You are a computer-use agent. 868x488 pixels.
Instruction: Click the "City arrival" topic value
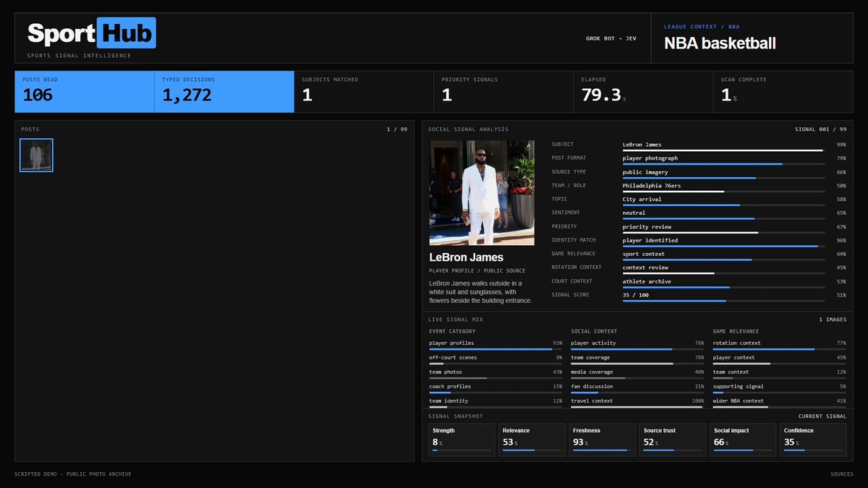(642, 200)
